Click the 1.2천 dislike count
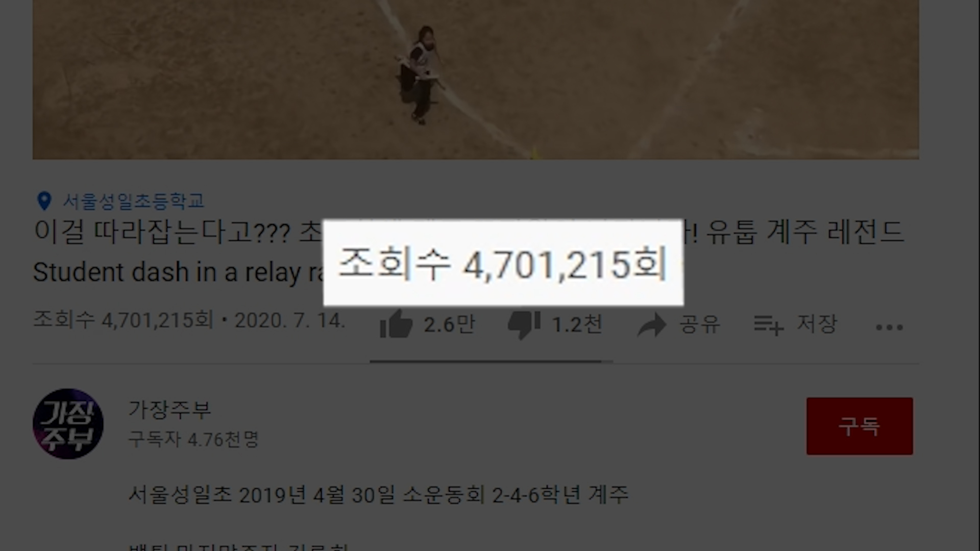The width and height of the screenshot is (980, 551). 577,324
